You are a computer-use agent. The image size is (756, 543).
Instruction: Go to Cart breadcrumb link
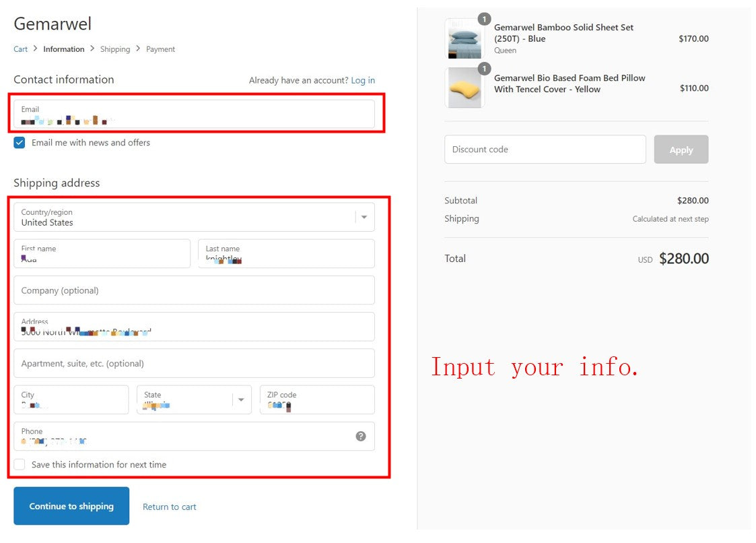[21, 49]
